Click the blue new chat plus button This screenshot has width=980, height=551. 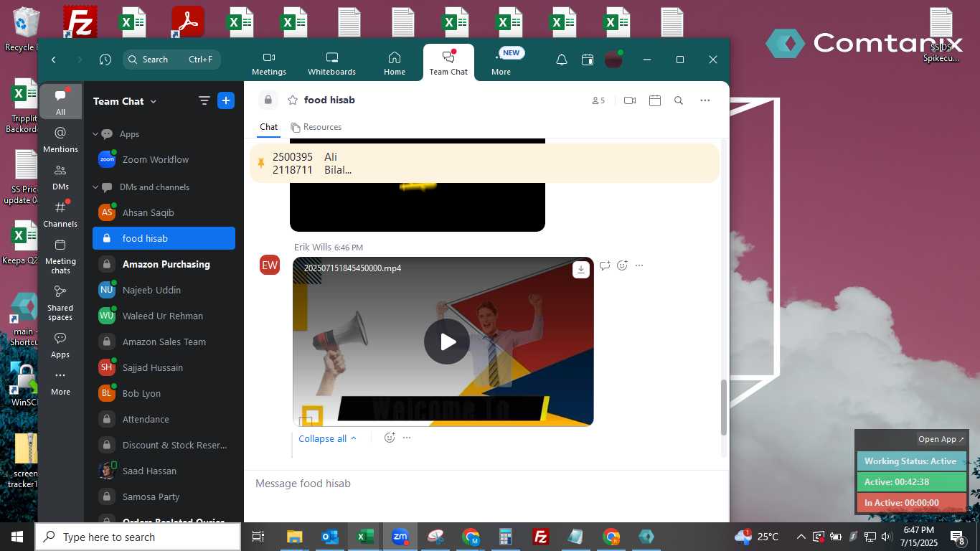(226, 101)
